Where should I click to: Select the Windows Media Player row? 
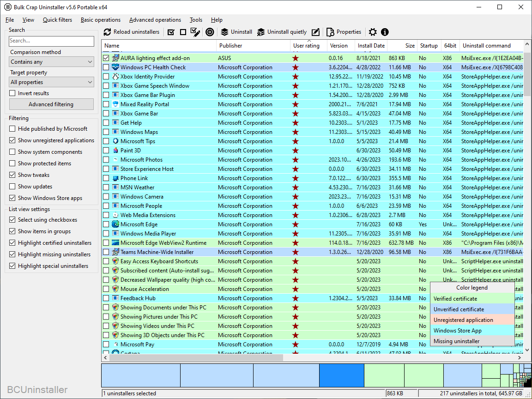coord(312,233)
